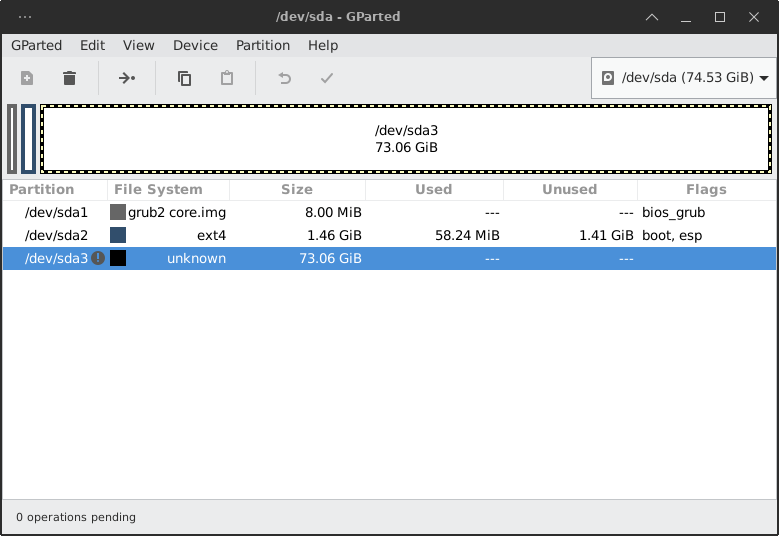Click the Undo last operation icon
This screenshot has height=536, width=779.
coord(284,78)
